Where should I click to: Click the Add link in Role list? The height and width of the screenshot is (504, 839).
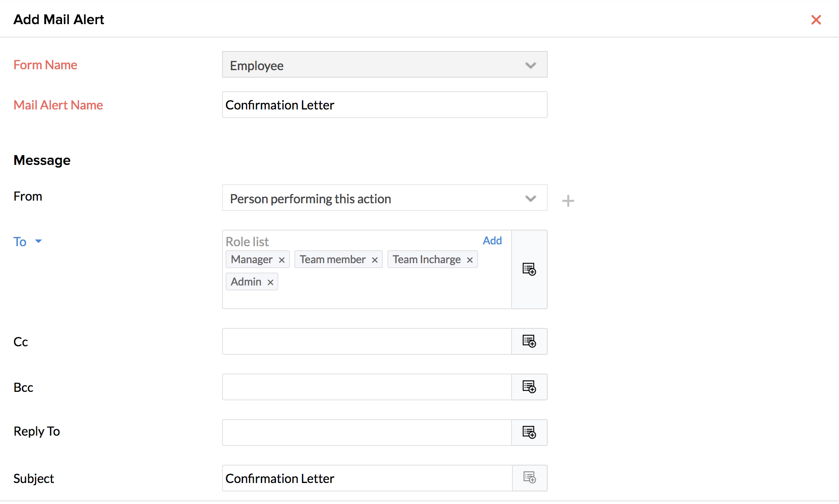click(492, 241)
